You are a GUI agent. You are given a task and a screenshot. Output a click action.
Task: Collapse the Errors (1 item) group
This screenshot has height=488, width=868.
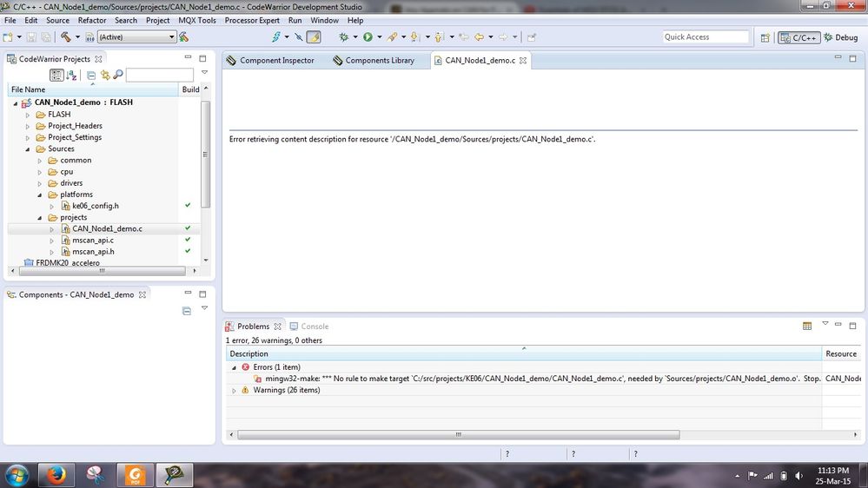click(x=234, y=367)
